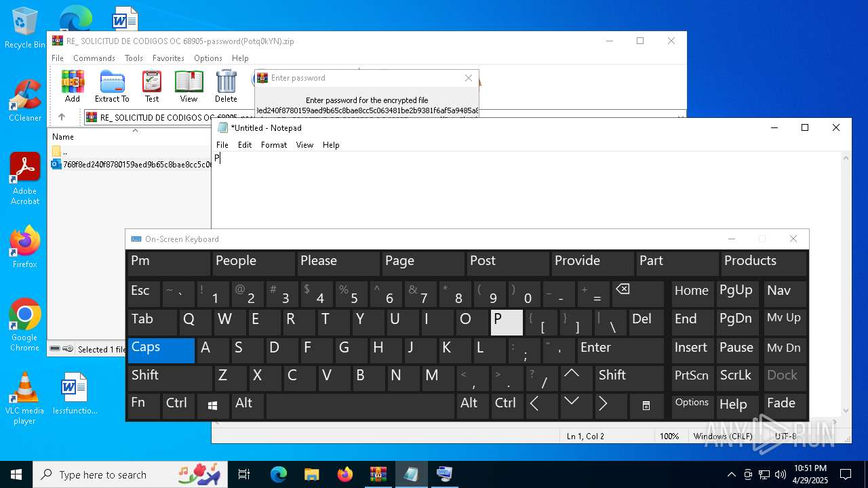This screenshot has width=868, height=488.
Task: Open the File menu in Notepad
Action: pyautogui.click(x=222, y=145)
